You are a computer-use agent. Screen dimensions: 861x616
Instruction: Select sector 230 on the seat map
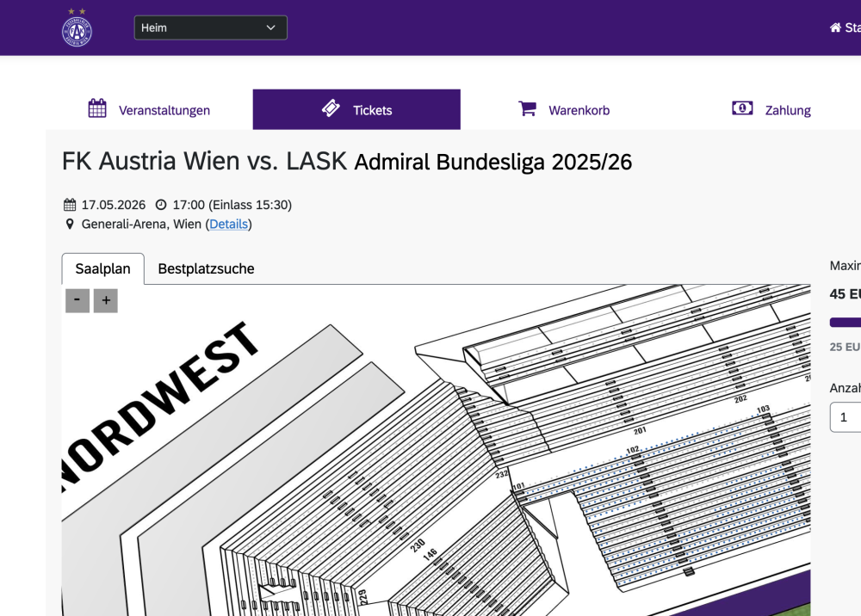point(418,545)
